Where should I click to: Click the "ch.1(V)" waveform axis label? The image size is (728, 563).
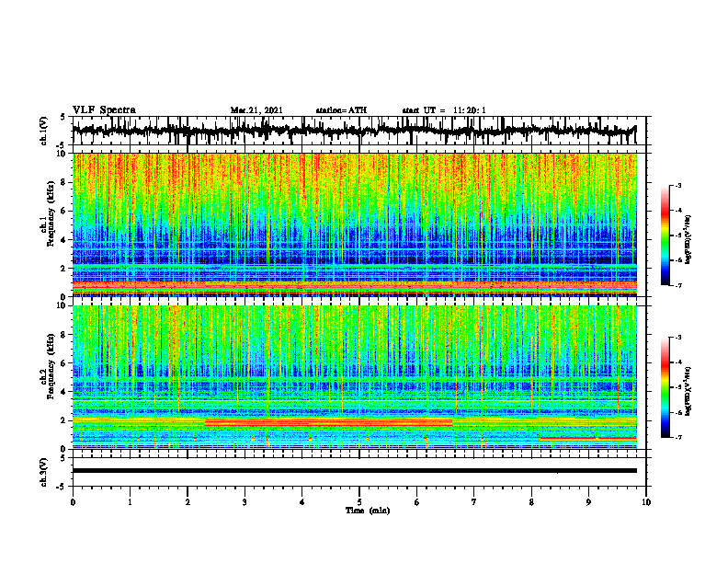tap(44, 131)
